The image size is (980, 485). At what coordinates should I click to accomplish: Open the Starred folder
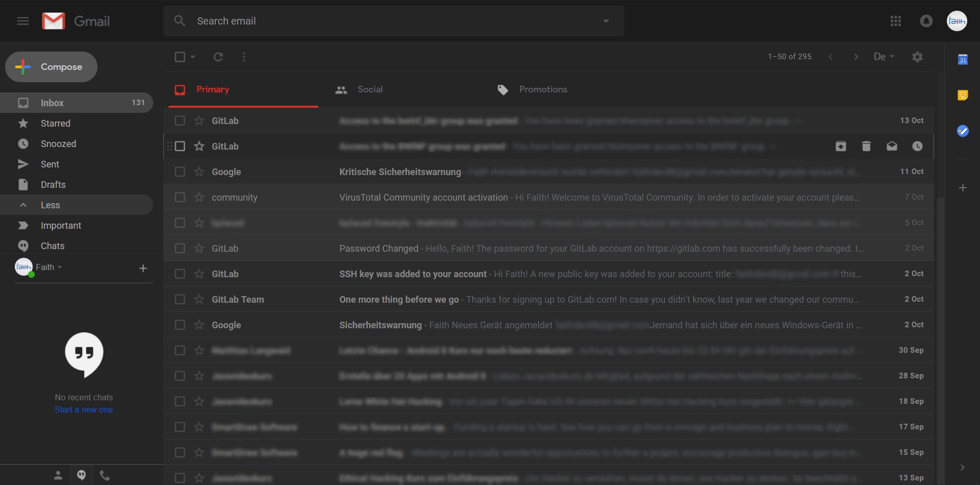(x=77, y=123)
